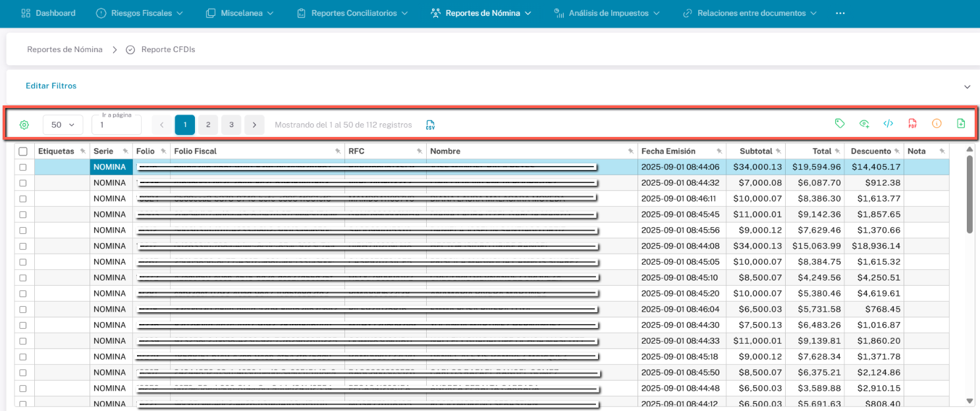The width and height of the screenshot is (980, 411).
Task: Click the next page arrow button
Action: point(254,124)
